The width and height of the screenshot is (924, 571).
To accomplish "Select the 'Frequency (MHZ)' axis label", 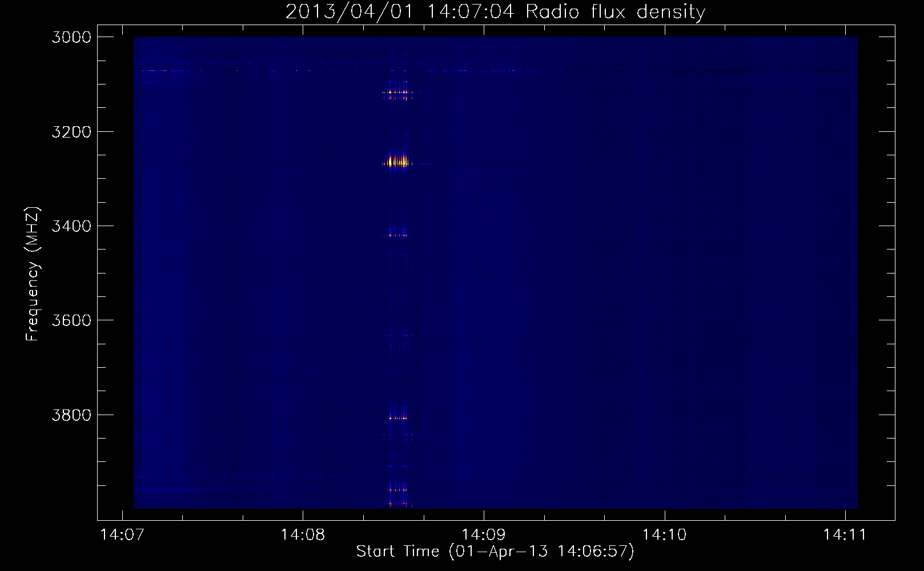I will click(x=33, y=274).
